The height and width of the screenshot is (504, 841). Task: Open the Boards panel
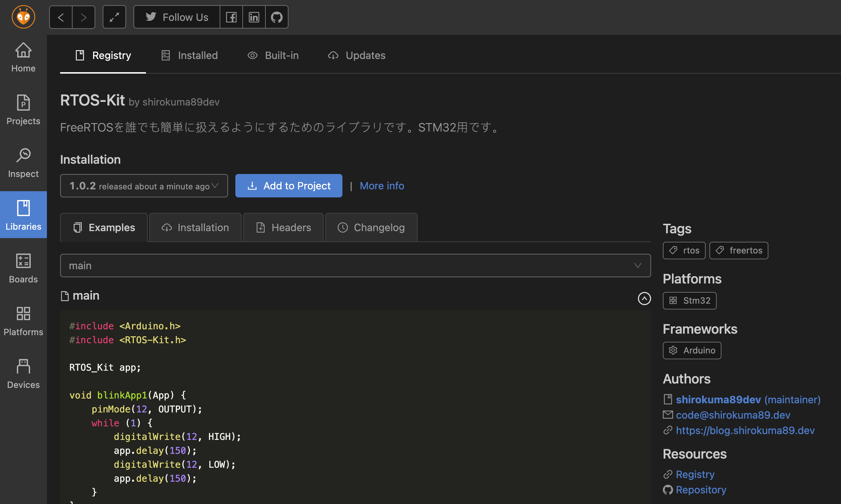pyautogui.click(x=23, y=268)
